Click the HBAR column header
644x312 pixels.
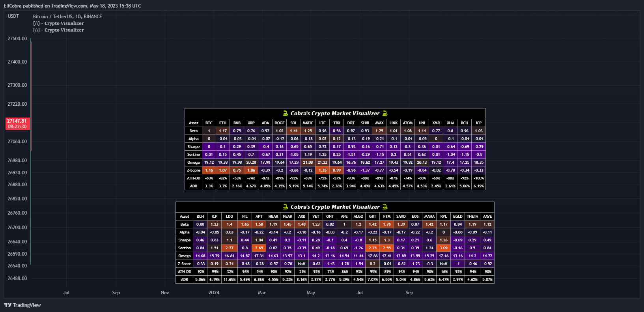[273, 217]
